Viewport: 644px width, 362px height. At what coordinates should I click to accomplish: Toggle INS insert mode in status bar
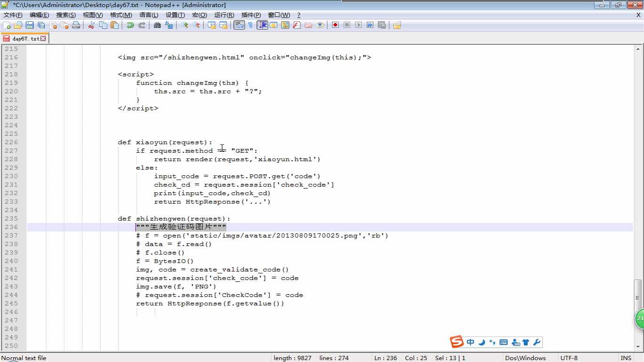click(626, 358)
